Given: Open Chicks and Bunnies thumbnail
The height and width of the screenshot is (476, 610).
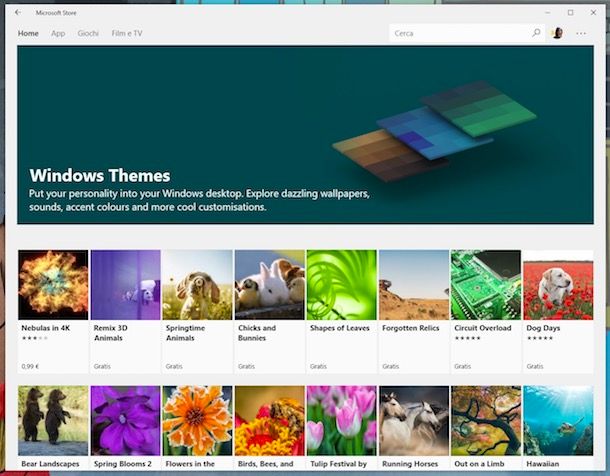Looking at the screenshot, I should pyautogui.click(x=270, y=285).
